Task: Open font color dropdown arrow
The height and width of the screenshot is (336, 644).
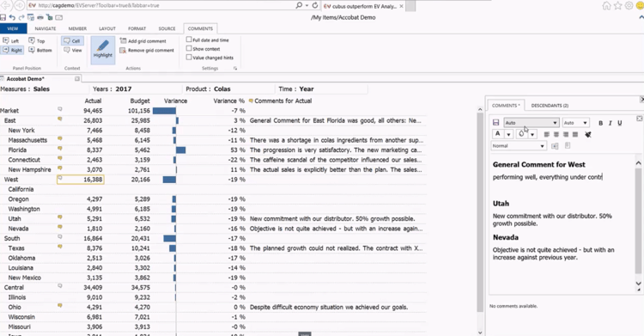Action: (508, 134)
